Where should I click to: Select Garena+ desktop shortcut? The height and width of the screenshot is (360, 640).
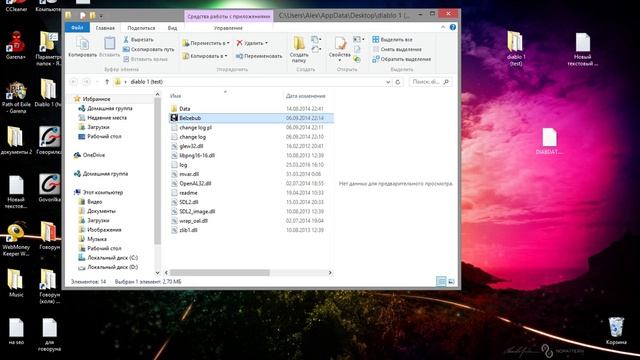tap(16, 46)
